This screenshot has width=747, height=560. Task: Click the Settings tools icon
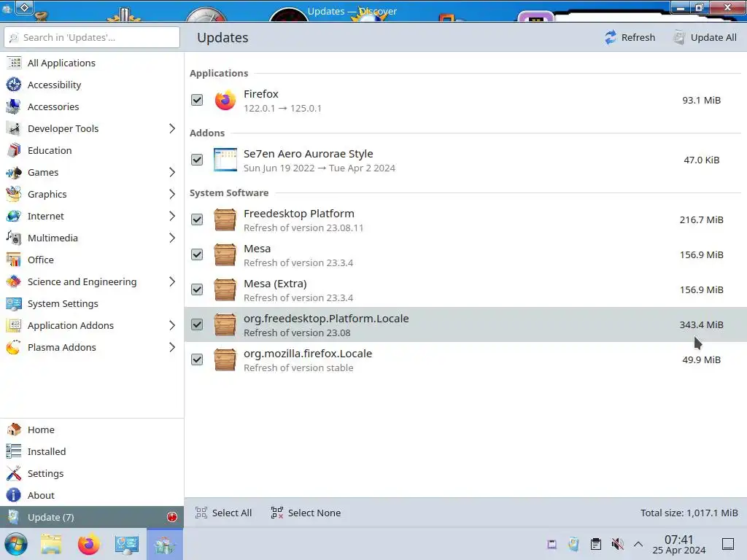[14, 473]
